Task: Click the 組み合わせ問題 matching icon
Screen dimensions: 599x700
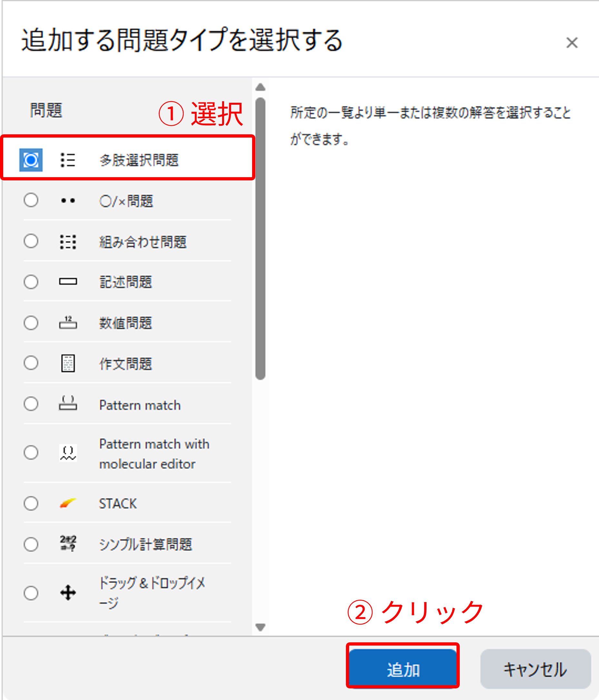Action: coord(68,242)
